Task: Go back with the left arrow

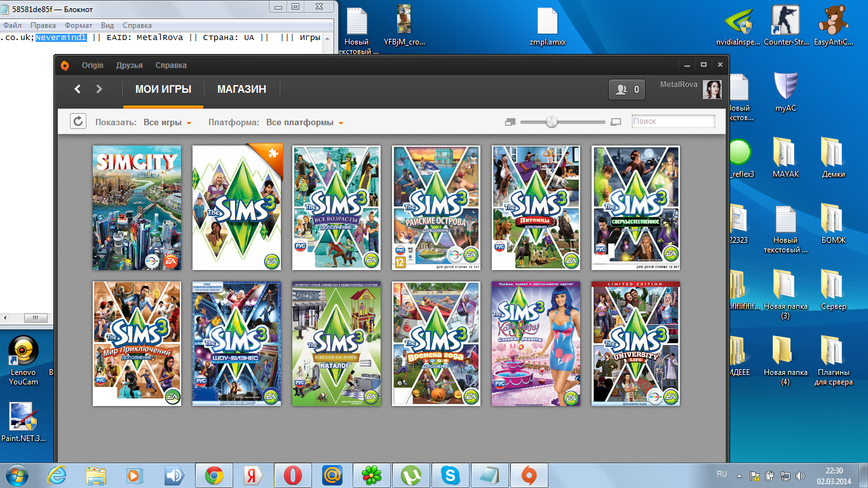Action: pos(78,89)
